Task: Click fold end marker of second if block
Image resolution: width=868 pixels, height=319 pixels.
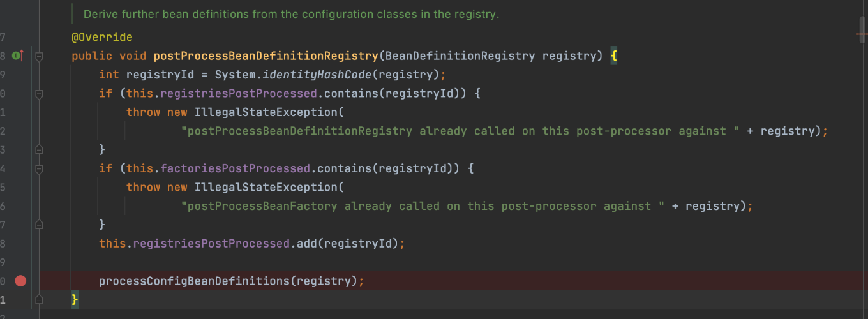Action: (x=39, y=225)
